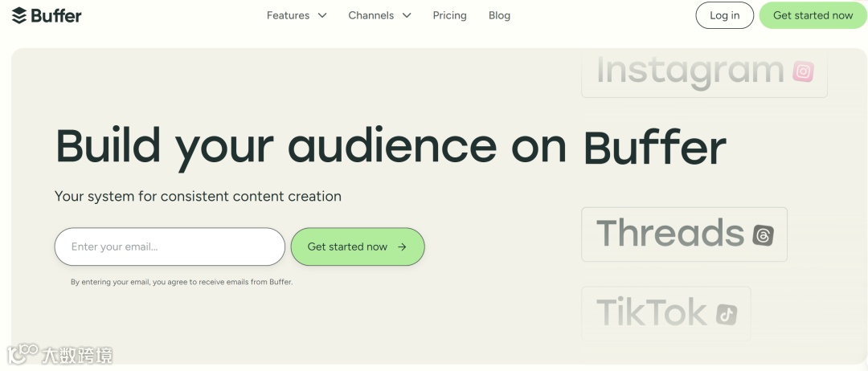Click header Get started now button
The height and width of the screenshot is (371, 868).
click(x=813, y=15)
